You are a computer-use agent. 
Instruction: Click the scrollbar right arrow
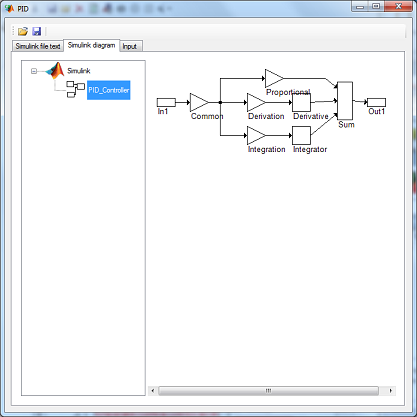(x=391, y=391)
